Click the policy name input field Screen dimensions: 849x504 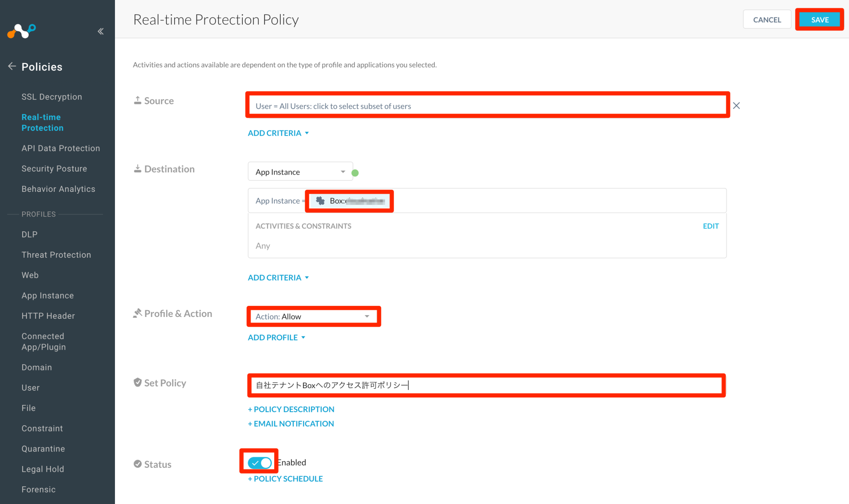[x=486, y=385]
